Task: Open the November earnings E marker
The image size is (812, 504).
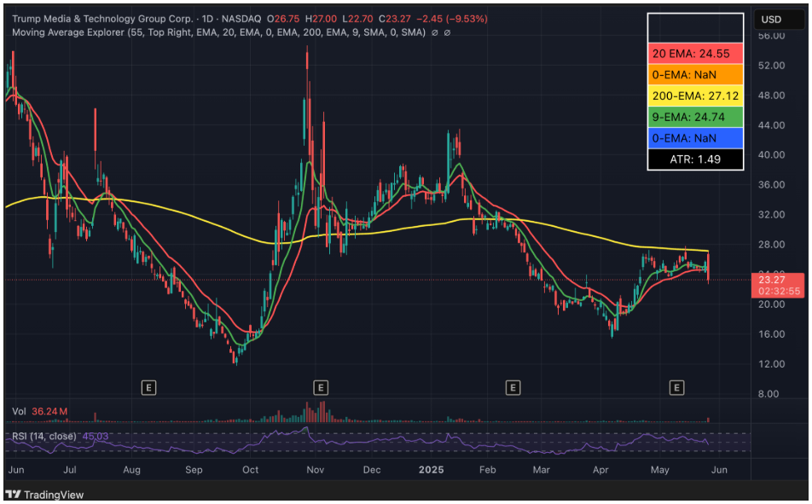Action: point(321,387)
